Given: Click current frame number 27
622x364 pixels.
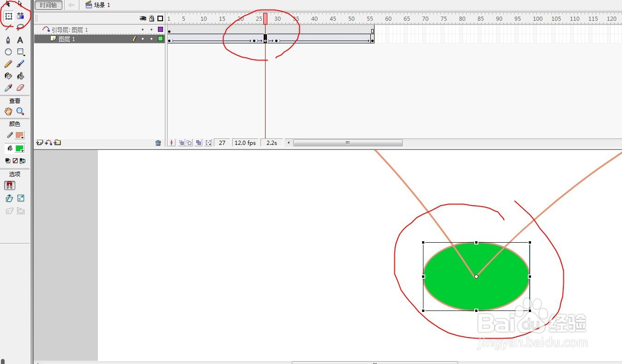Looking at the screenshot, I should (x=222, y=143).
